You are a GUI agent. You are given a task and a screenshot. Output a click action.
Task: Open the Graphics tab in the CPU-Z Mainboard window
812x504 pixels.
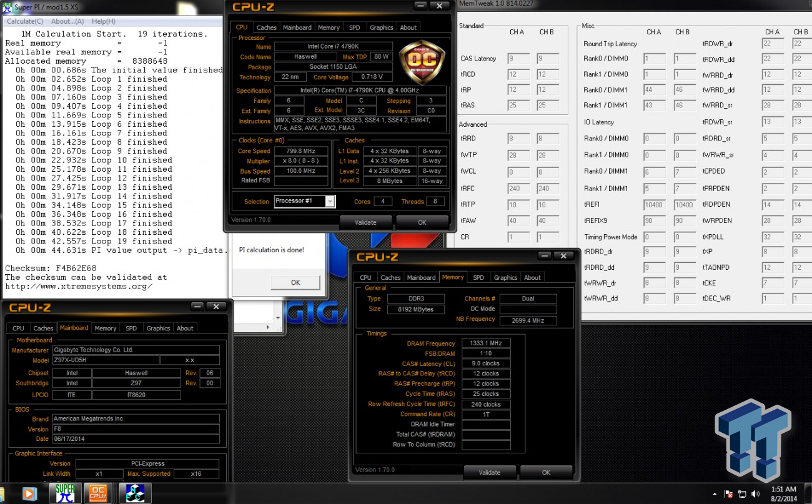tap(158, 328)
